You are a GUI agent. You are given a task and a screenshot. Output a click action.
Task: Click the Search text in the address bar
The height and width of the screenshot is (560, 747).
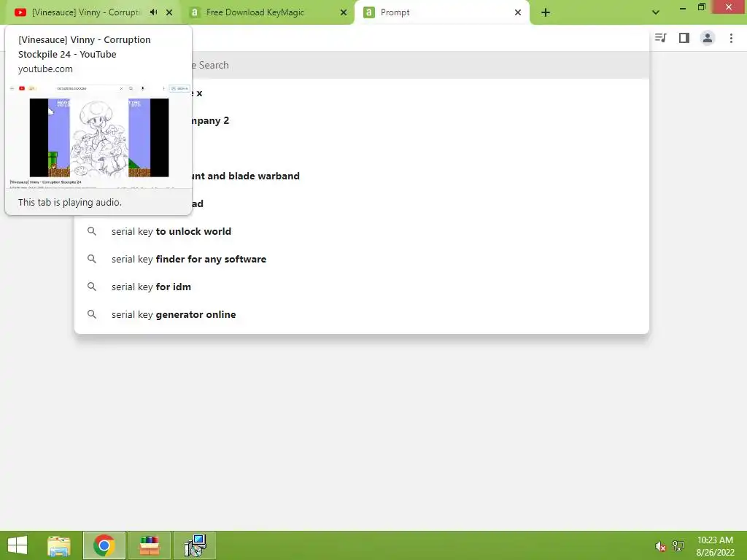pos(214,65)
